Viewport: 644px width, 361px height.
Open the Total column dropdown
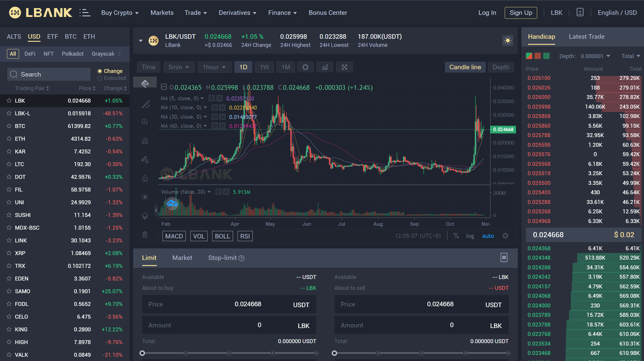(631, 56)
